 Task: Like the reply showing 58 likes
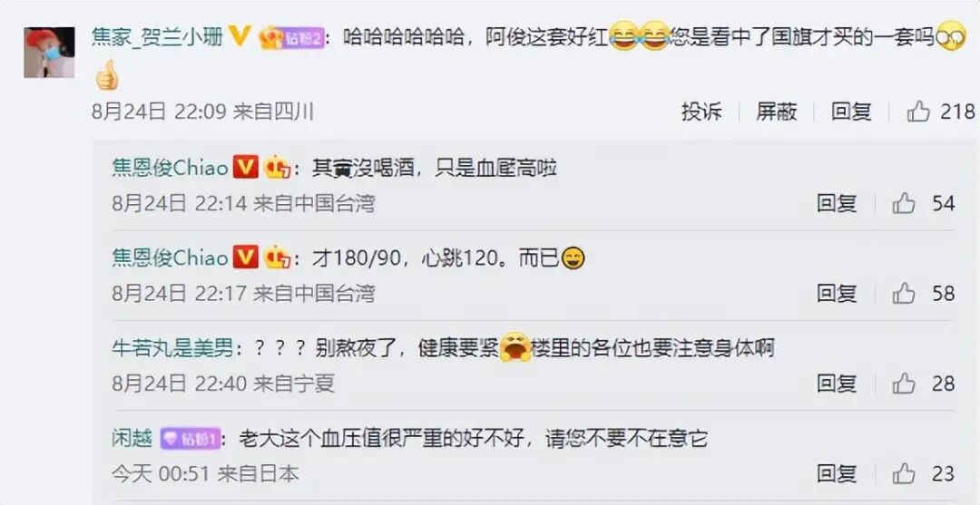904,294
